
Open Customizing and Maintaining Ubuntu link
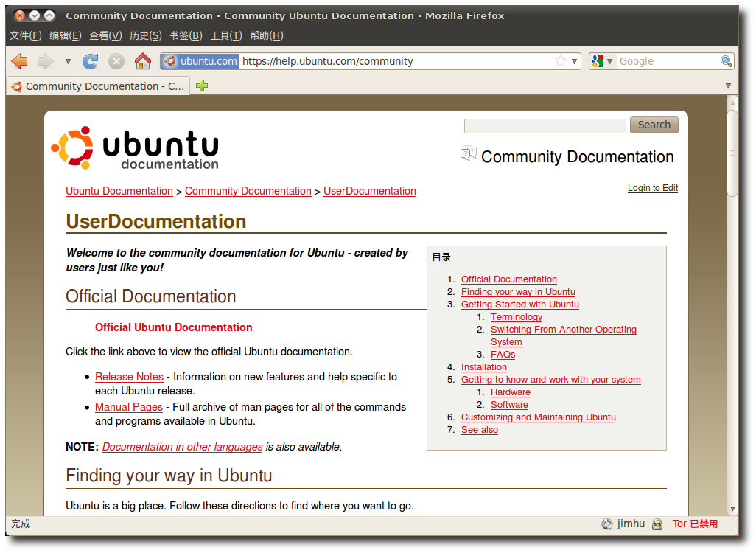click(538, 417)
